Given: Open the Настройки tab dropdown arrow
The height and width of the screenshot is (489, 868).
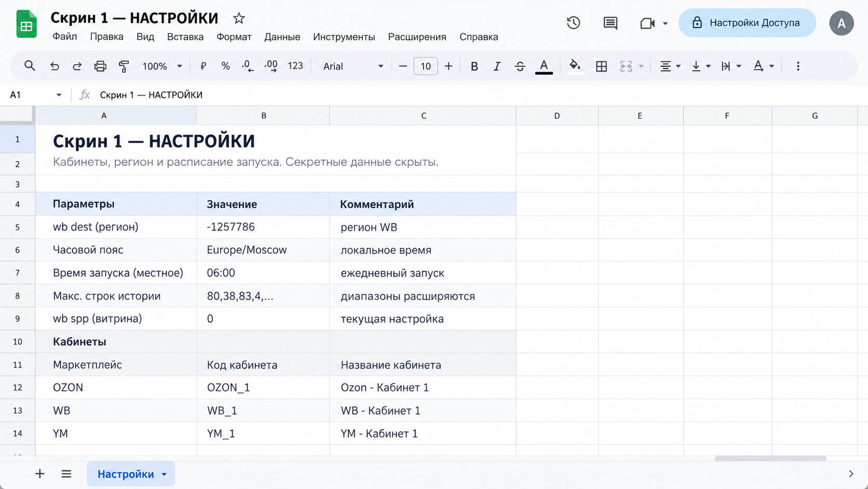Looking at the screenshot, I should (x=164, y=474).
